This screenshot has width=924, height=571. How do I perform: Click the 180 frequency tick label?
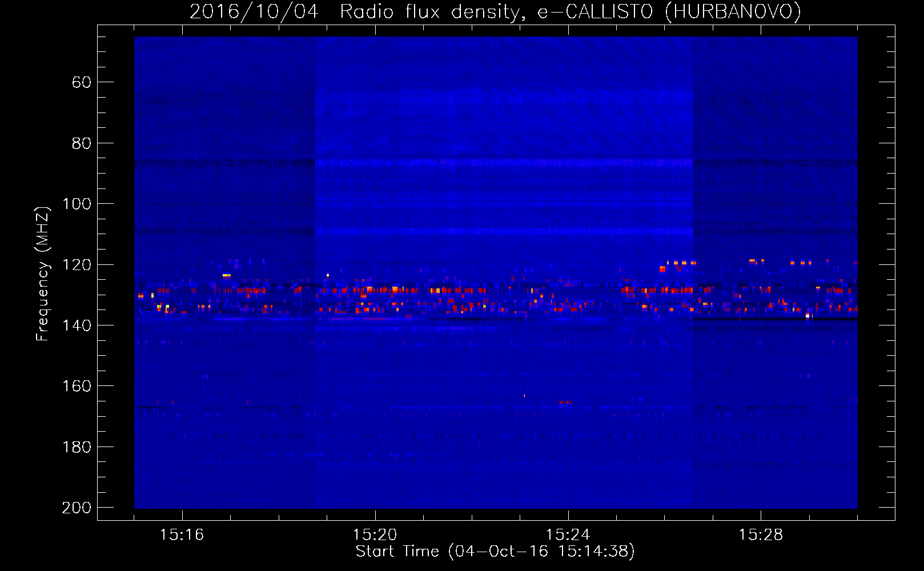[x=77, y=447]
